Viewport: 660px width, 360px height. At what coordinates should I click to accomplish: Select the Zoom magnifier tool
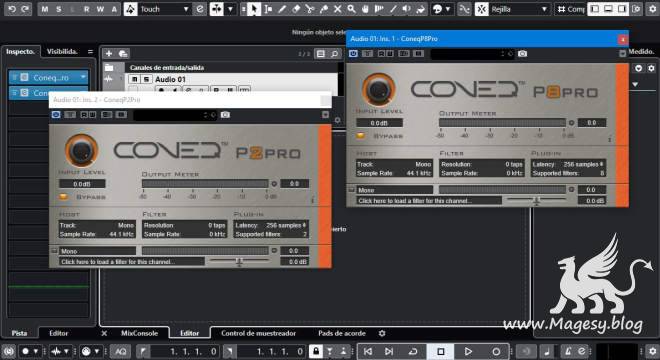click(x=351, y=9)
